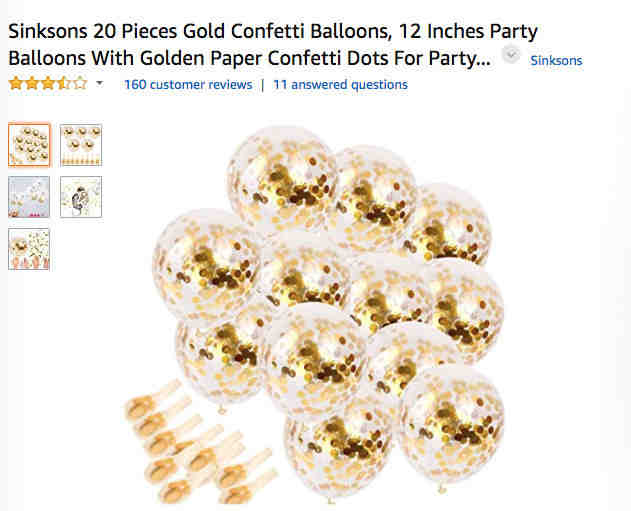Click the main gold confetti balloons image
Viewport: 631px width, 511px height.
(x=314, y=314)
